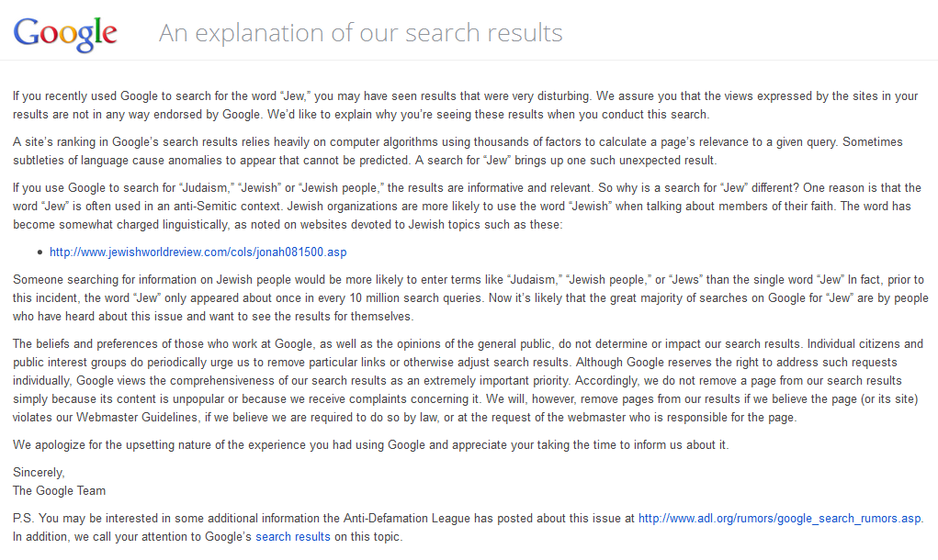Click the bullet point before the jewishworldreview link
The width and height of the screenshot is (938, 560).
tap(40, 252)
